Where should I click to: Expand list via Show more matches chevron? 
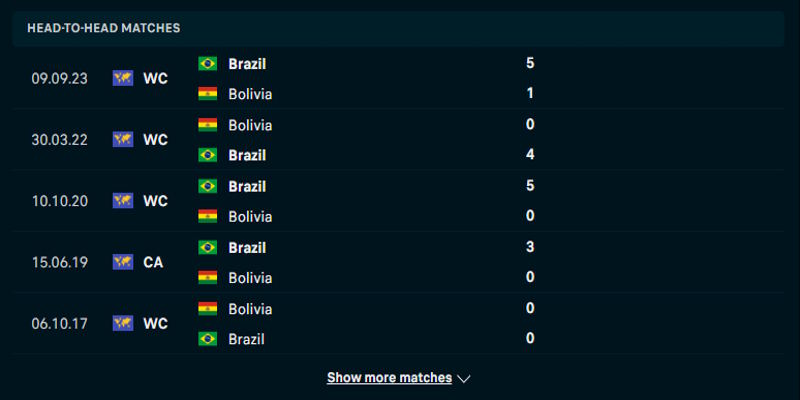[464, 379]
